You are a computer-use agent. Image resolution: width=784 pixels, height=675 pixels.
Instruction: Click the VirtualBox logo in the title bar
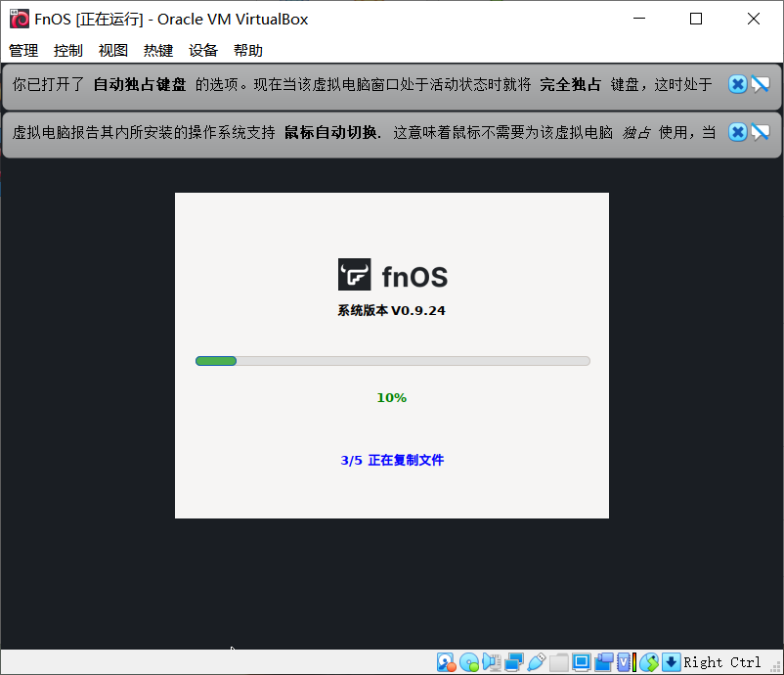[x=19, y=19]
